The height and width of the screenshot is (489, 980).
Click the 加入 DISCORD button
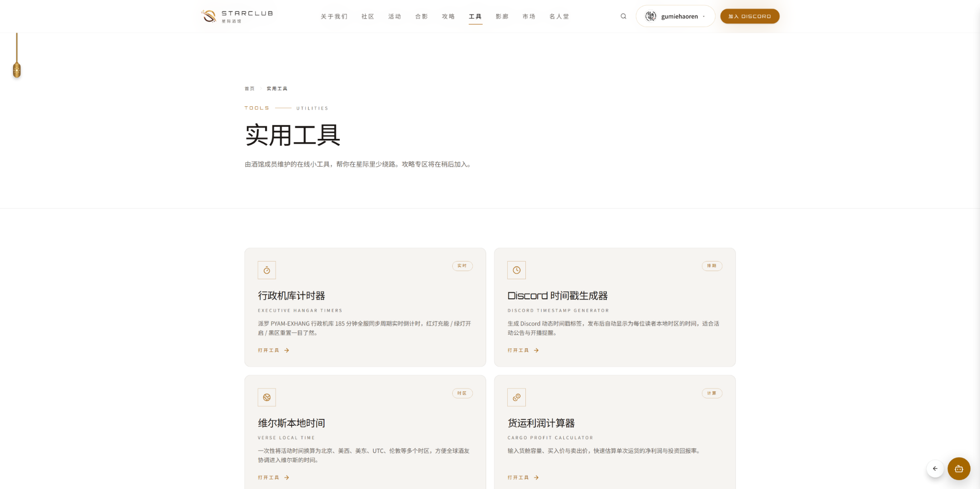(750, 16)
